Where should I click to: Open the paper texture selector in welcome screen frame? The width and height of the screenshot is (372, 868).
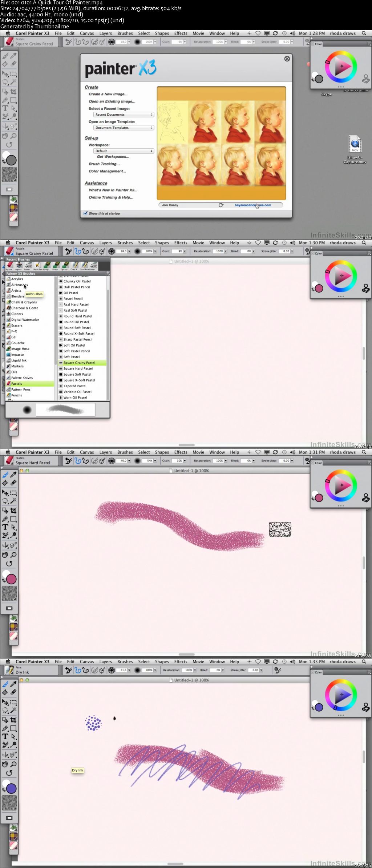9,175
